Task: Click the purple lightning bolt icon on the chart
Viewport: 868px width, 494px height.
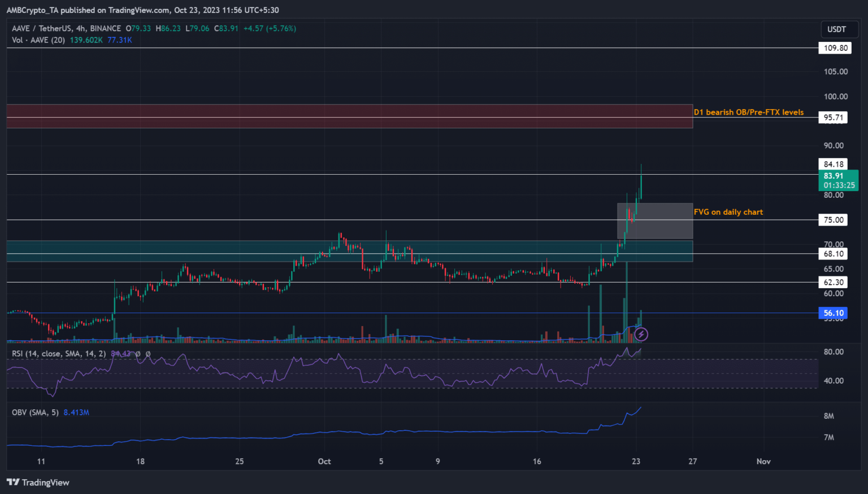Action: (641, 335)
